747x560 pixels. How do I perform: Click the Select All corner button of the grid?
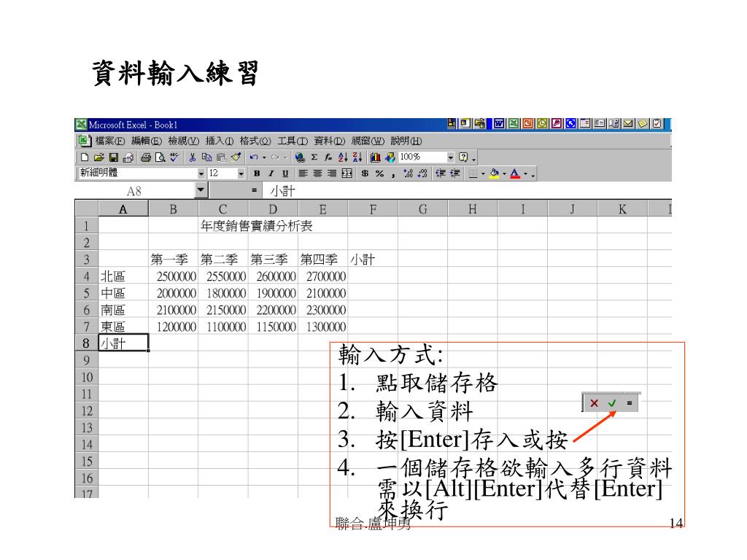pos(87,209)
